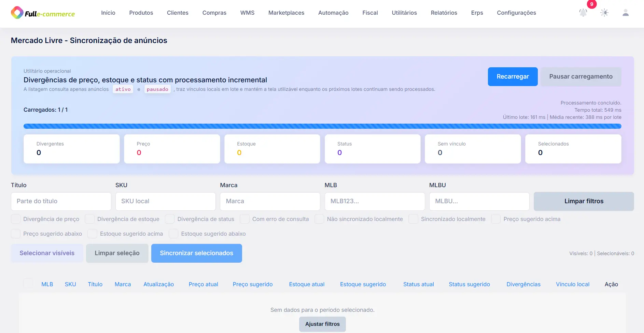Open the Utilitários menu
Viewport: 644px width, 333px height.
tap(404, 13)
